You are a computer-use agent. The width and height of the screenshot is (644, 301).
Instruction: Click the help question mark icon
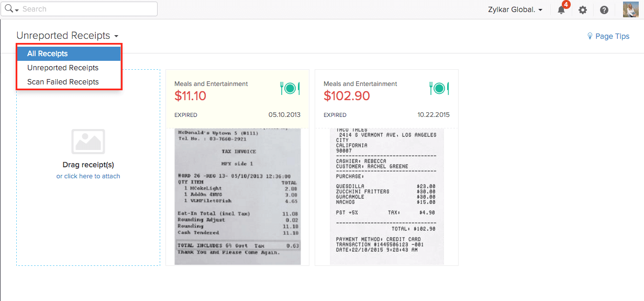pos(604,10)
